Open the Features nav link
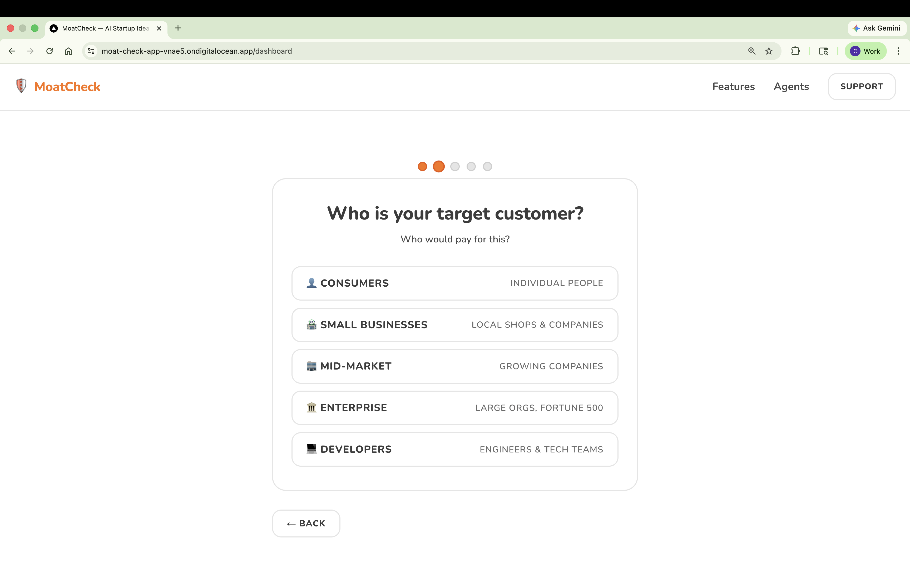The image size is (910, 588). 733,87
